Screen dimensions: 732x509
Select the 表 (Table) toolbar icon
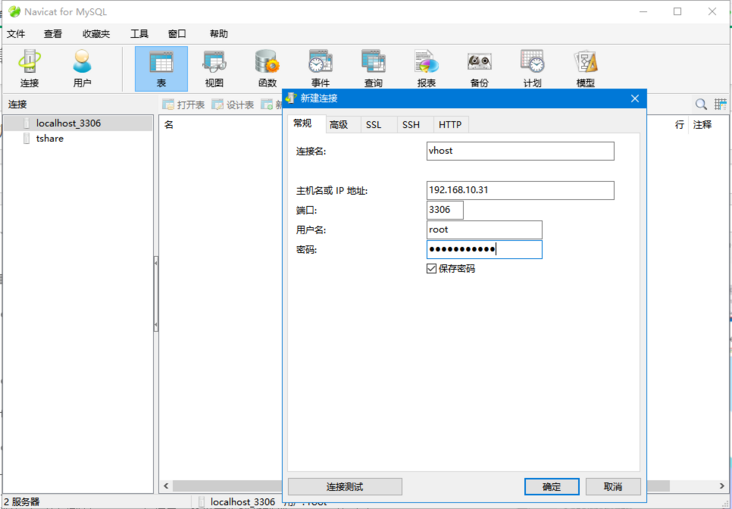click(x=162, y=69)
